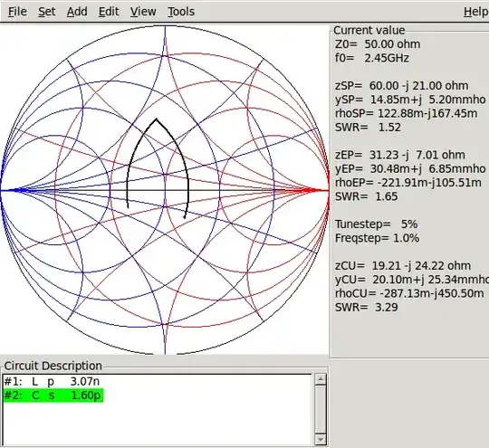Open the Set menu
Viewport: 489px width, 448px height.
[x=47, y=12]
